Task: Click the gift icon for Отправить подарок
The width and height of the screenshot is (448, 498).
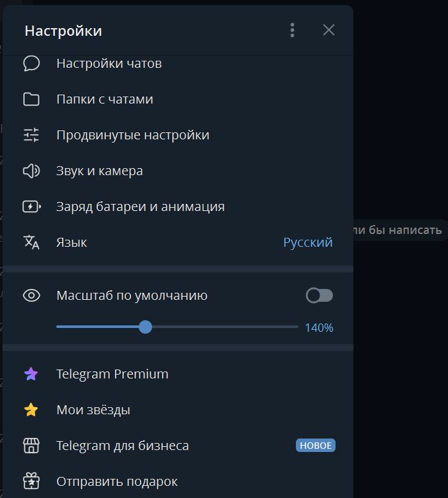Action: click(x=31, y=481)
